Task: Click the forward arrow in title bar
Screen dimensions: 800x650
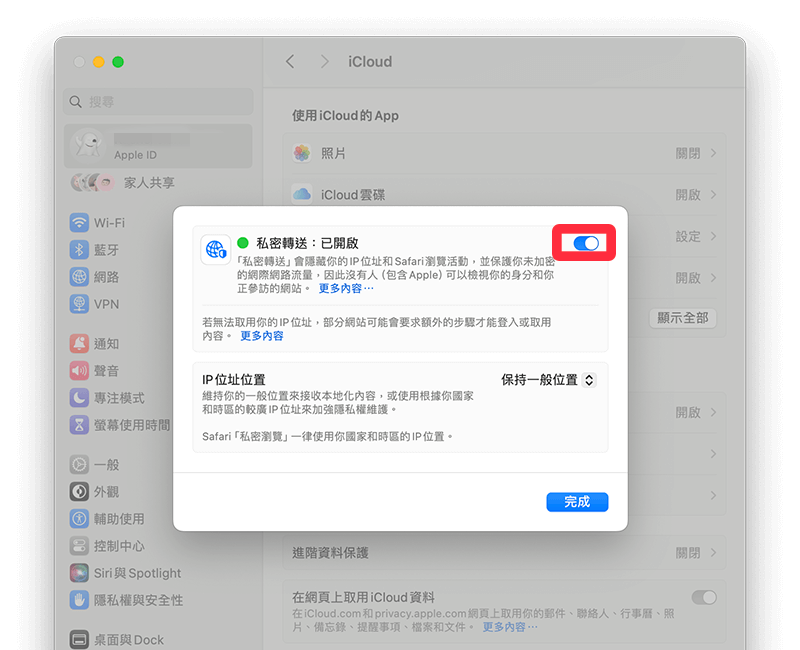Action: (x=324, y=62)
